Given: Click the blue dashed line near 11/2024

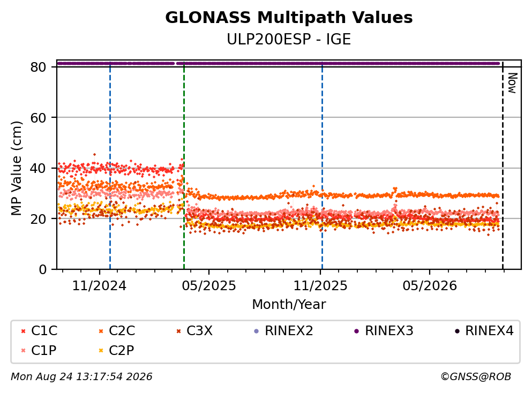Looking at the screenshot, I should point(110,165).
